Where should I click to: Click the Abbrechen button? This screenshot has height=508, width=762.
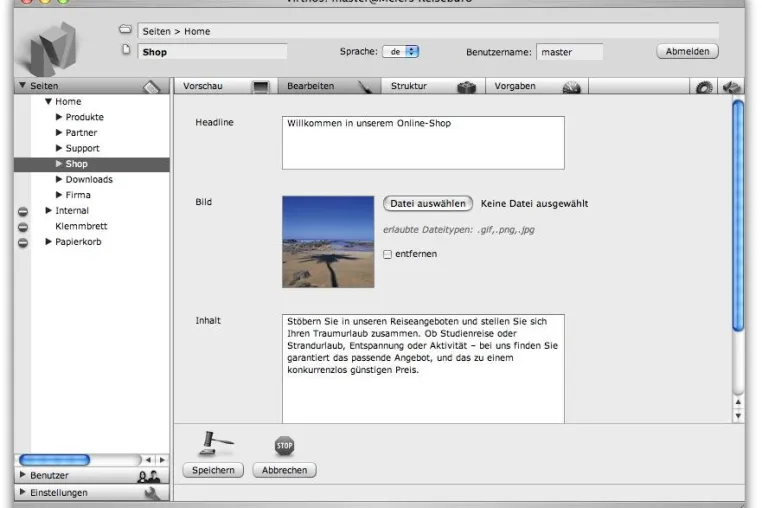pyautogui.click(x=284, y=470)
